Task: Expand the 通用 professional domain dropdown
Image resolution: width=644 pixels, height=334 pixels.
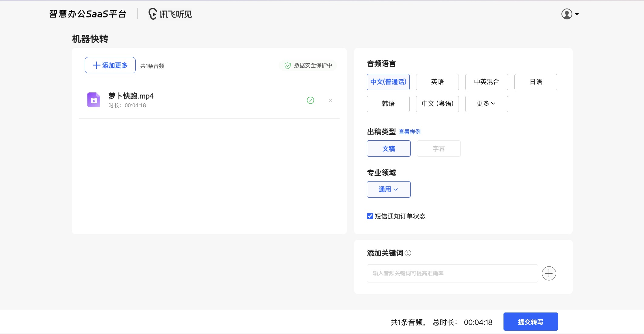Action: (x=388, y=189)
